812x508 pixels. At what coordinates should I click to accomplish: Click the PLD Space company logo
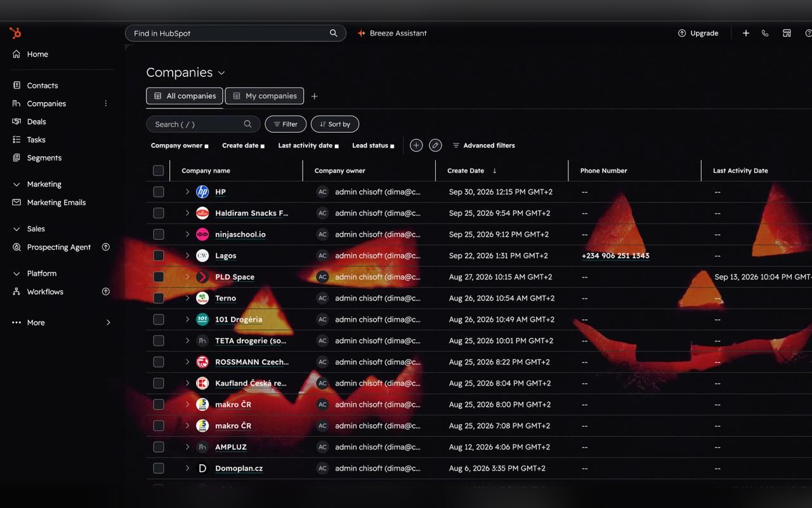pos(202,277)
